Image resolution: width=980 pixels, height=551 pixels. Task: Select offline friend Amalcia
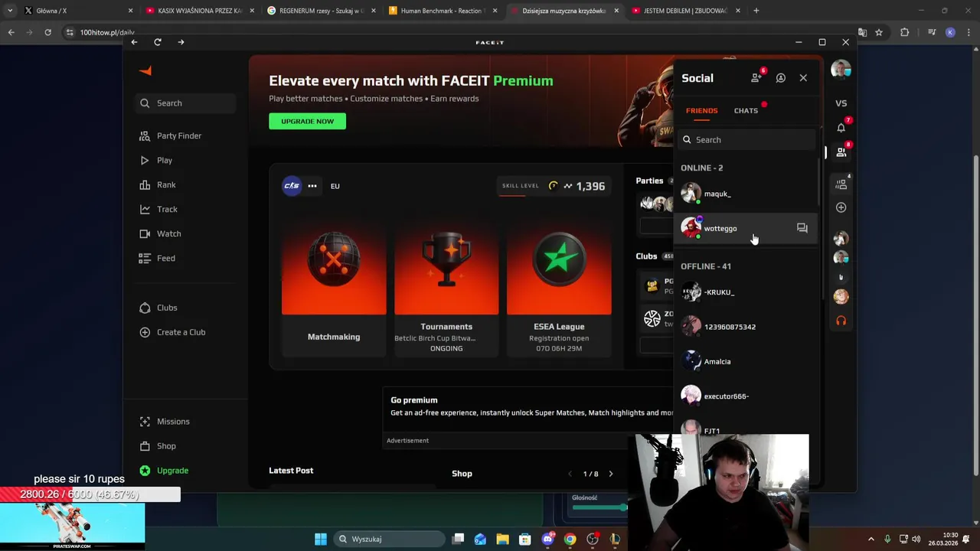click(x=746, y=361)
